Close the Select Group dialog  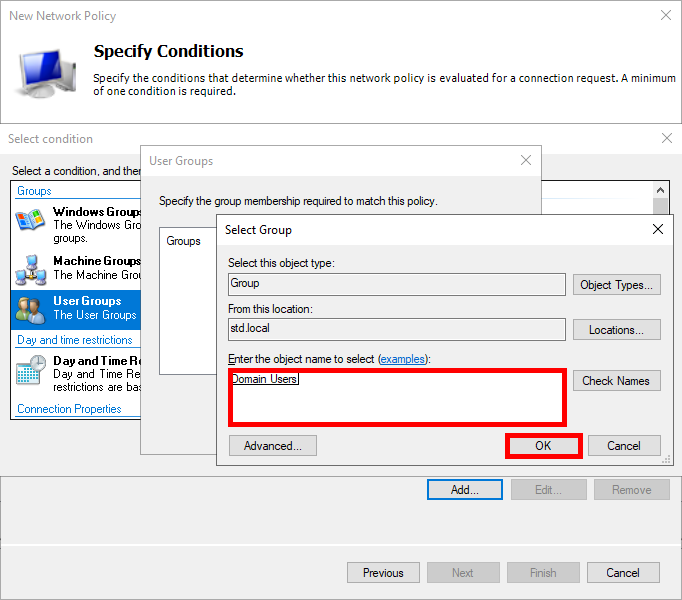pos(657,229)
